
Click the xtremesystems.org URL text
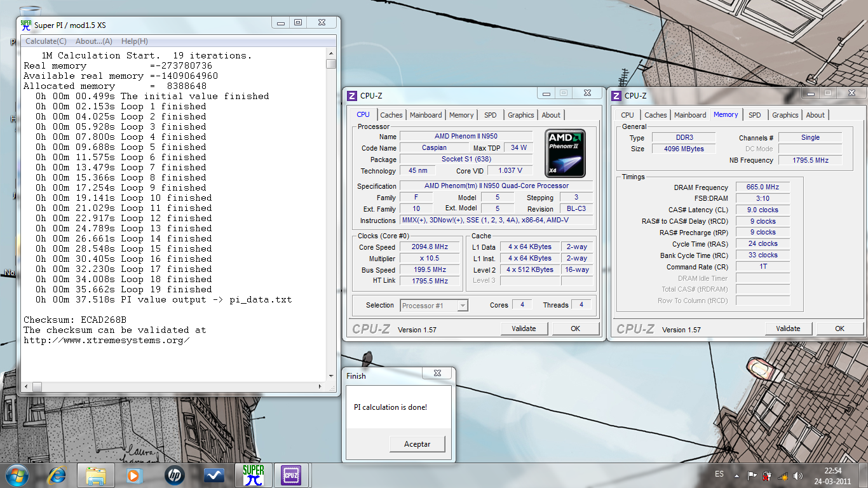coord(107,340)
